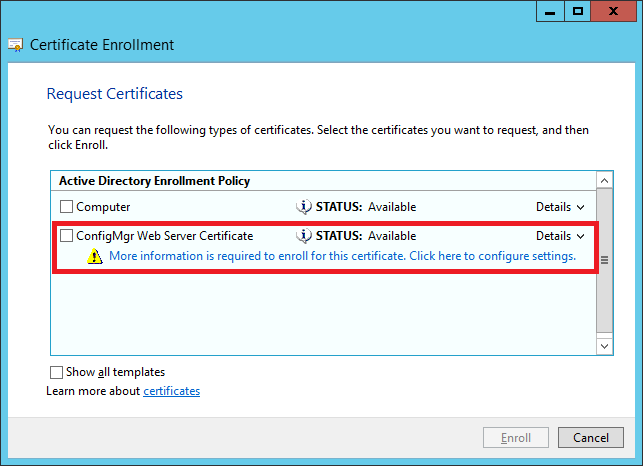Click the scroll up arrow in the policy list
Screen dimensions: 643x466
pos(604,180)
